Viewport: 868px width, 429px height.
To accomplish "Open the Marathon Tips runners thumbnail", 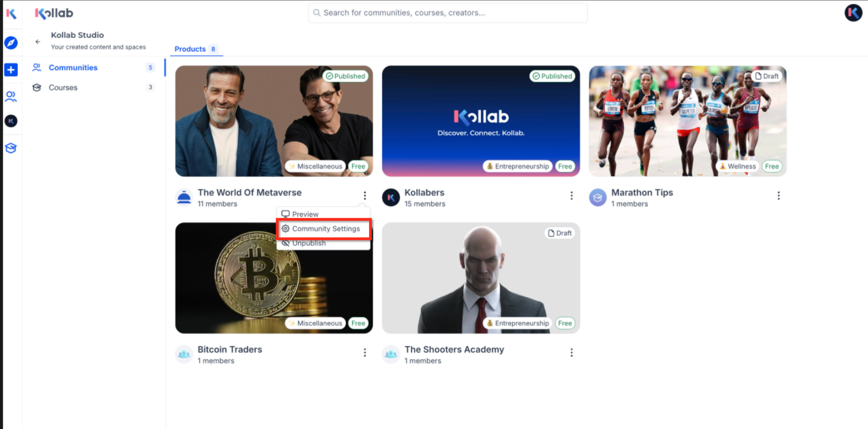I will (688, 121).
